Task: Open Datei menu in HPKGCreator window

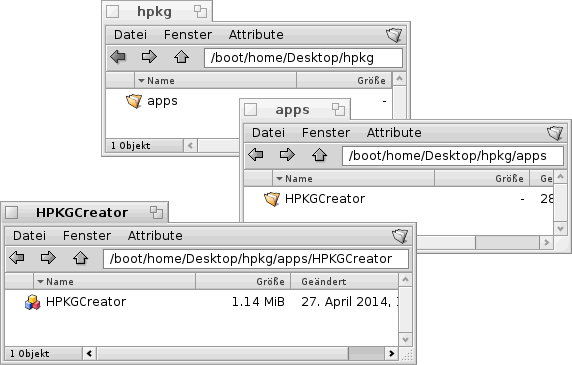Action: tap(29, 236)
